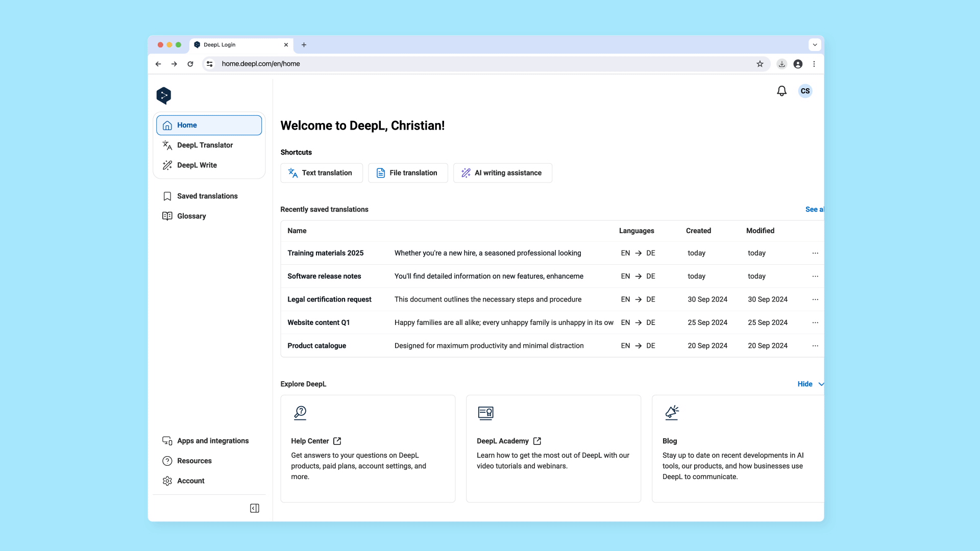Go to DeepL Translator in sidebar
Image resolution: width=980 pixels, height=551 pixels.
[x=205, y=145]
